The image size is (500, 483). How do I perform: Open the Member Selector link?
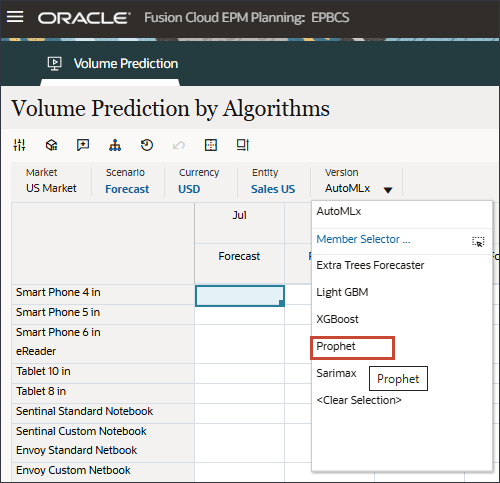click(x=363, y=239)
